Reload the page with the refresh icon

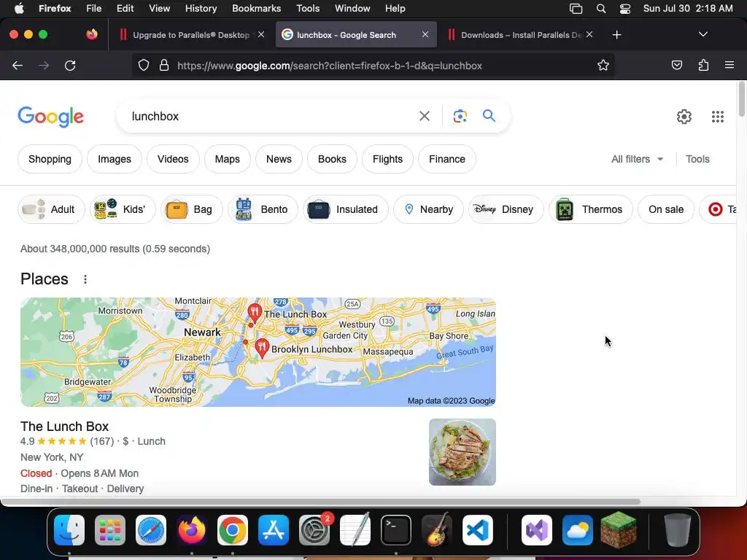click(x=70, y=66)
